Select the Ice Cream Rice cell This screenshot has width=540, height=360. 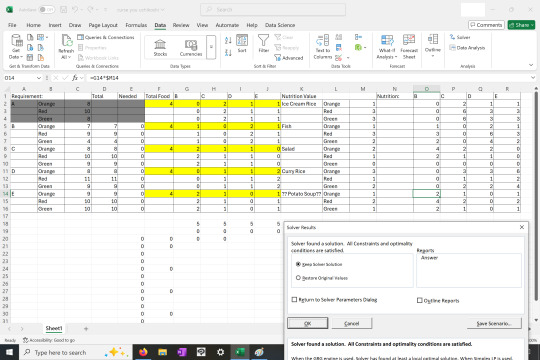pos(301,104)
